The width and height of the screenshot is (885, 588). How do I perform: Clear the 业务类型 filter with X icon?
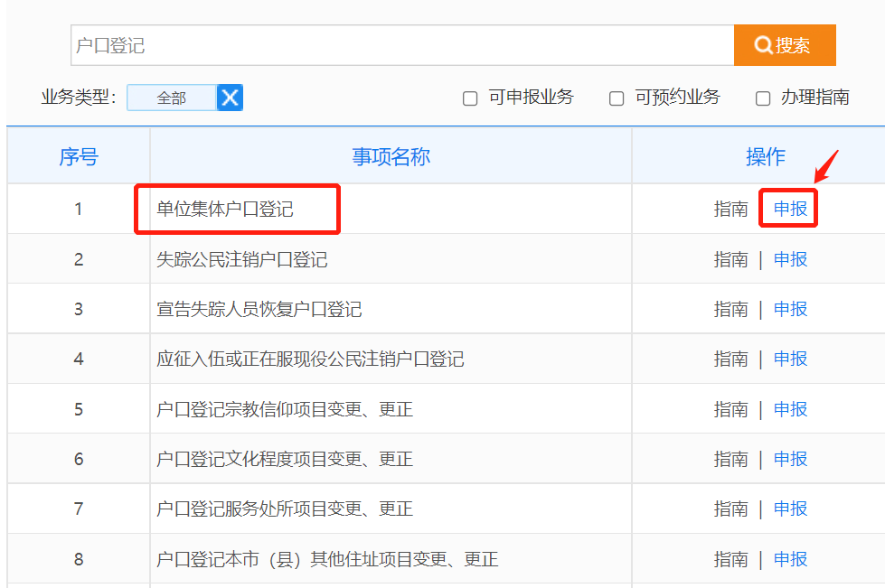point(231,98)
